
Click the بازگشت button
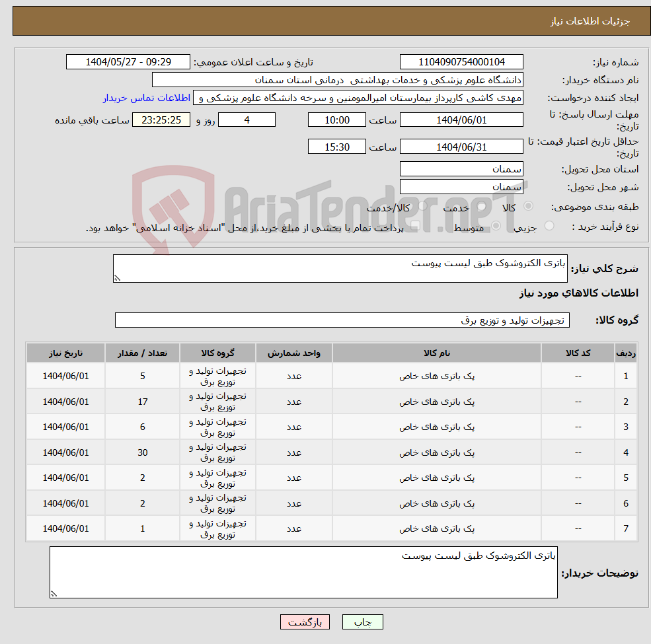point(305,622)
